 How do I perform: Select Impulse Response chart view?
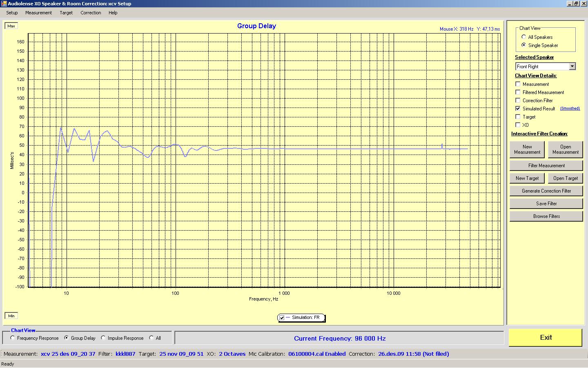click(x=103, y=338)
